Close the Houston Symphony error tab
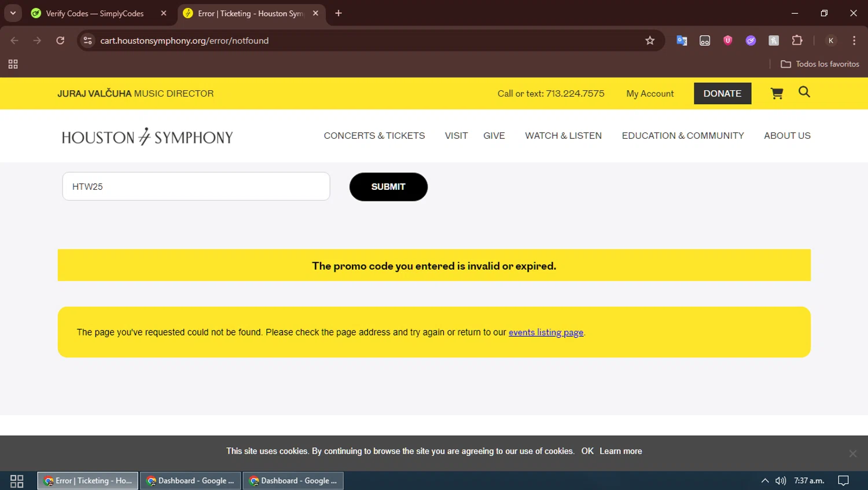The width and height of the screenshot is (868, 490). [315, 13]
